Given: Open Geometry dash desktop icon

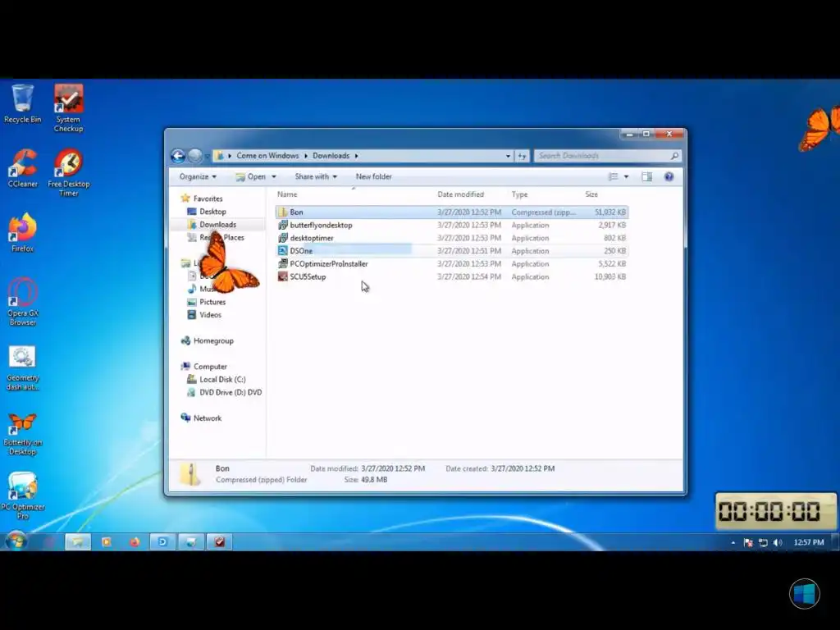Looking at the screenshot, I should (22, 367).
